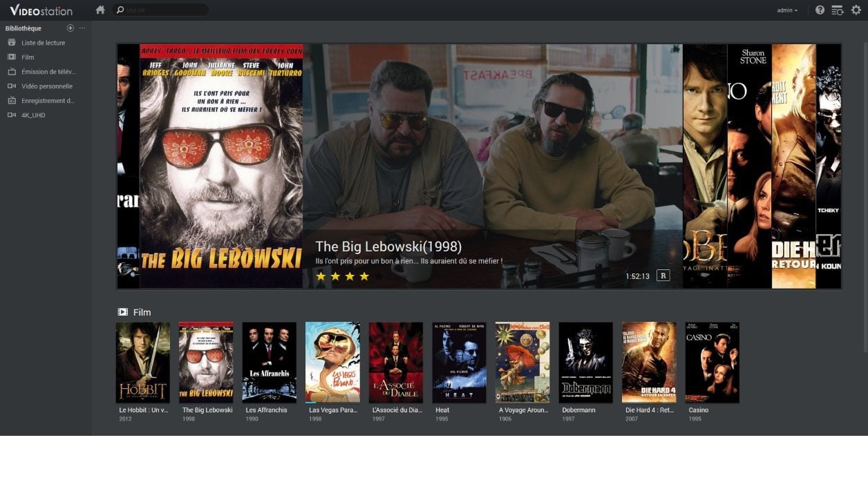The width and height of the screenshot is (868, 489).
Task: Open Enregistrement library in the sidebar
Action: point(48,101)
